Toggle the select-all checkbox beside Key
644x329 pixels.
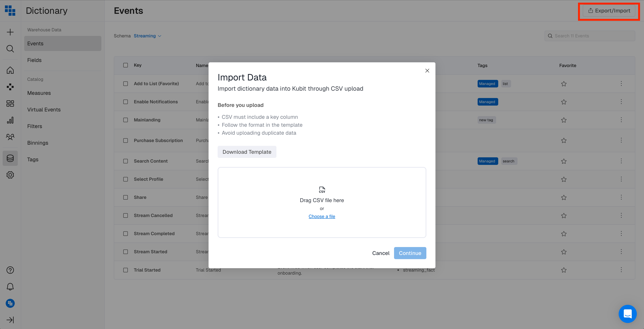tap(126, 65)
